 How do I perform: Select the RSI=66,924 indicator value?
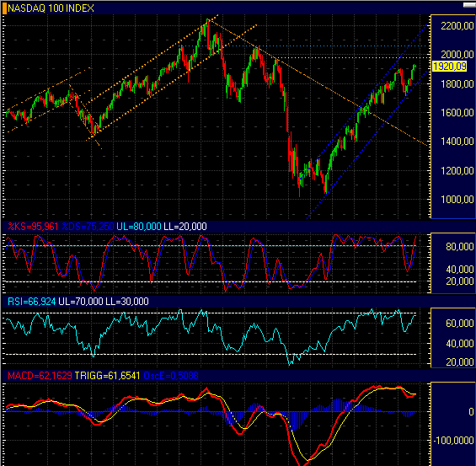tap(31, 302)
